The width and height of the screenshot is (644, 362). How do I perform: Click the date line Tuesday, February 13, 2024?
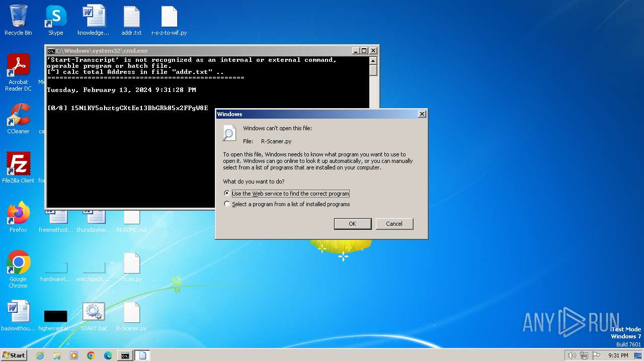[x=121, y=90]
